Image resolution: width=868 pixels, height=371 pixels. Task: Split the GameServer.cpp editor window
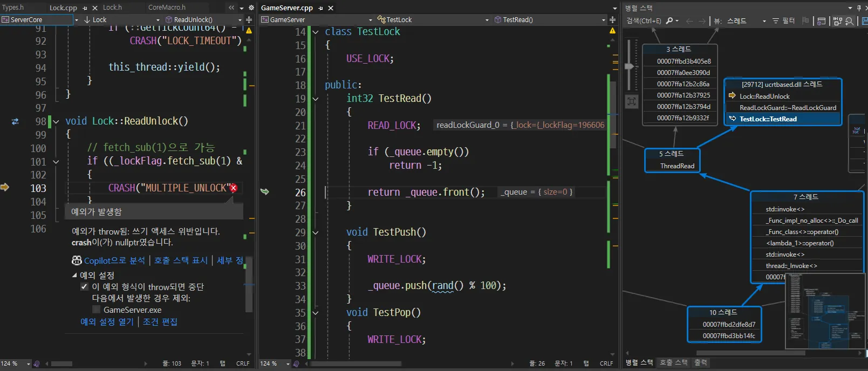[612, 19]
